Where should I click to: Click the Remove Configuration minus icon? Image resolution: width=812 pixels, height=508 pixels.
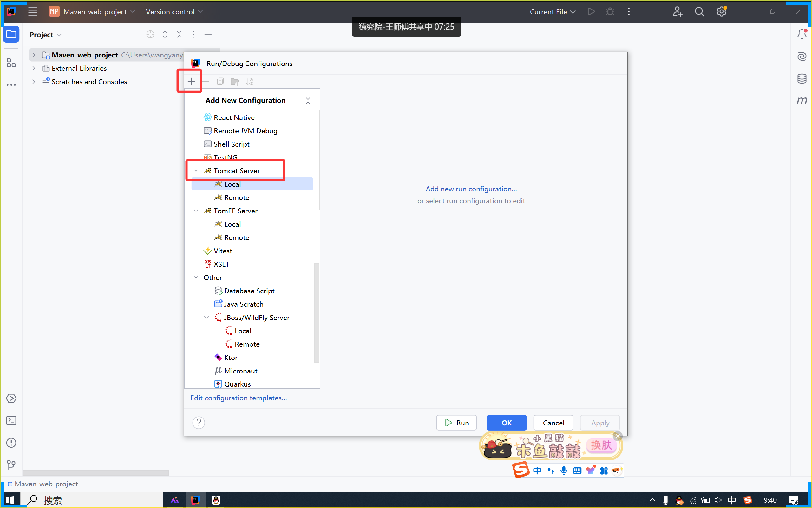pyautogui.click(x=206, y=81)
